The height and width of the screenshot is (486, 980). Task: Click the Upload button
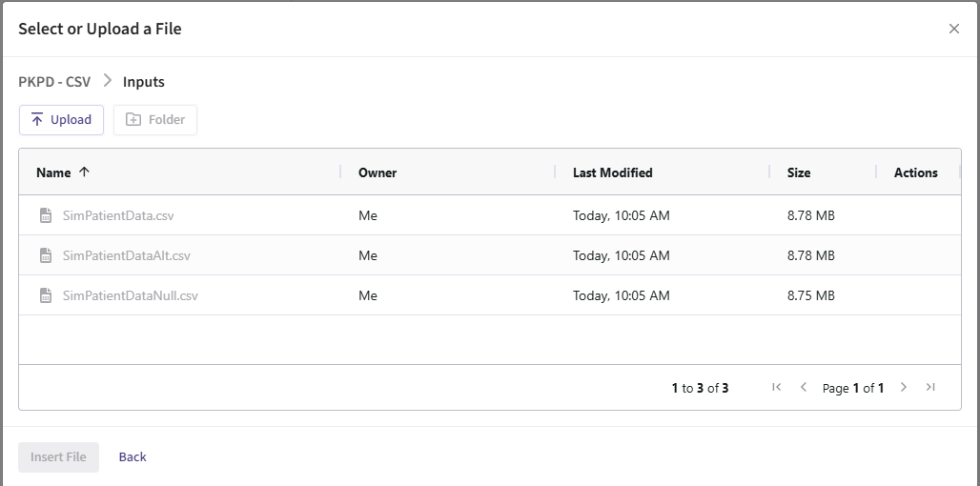[61, 120]
